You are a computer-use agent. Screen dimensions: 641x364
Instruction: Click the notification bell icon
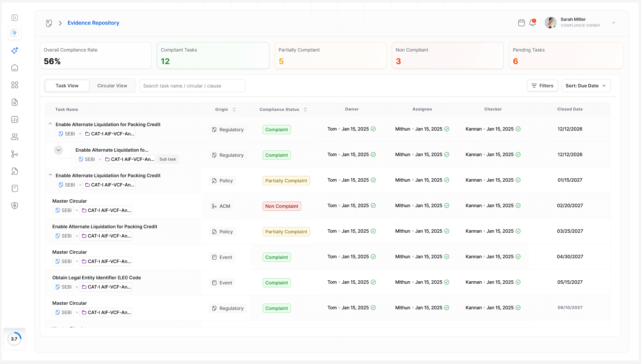point(532,23)
